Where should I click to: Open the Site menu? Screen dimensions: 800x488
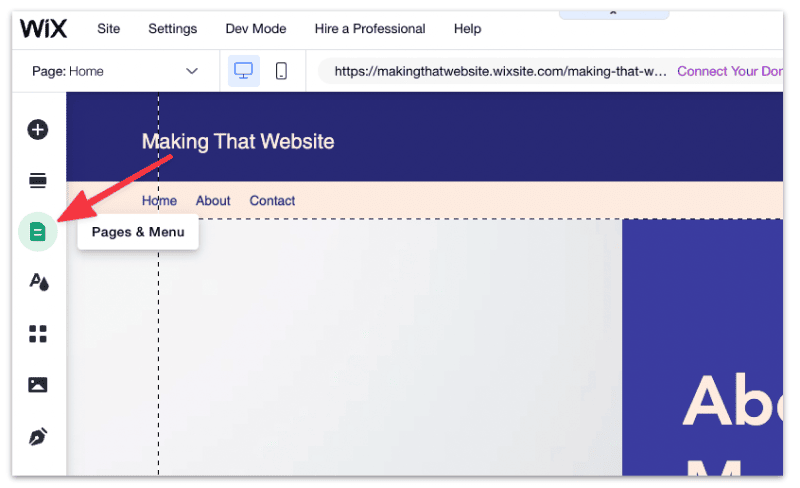(x=109, y=29)
